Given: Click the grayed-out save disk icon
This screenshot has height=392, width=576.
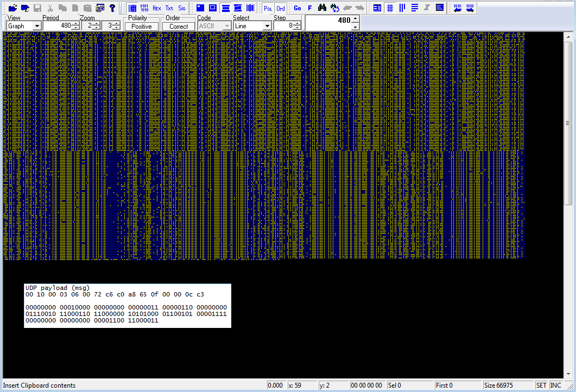Looking at the screenshot, I should pyautogui.click(x=37, y=8).
